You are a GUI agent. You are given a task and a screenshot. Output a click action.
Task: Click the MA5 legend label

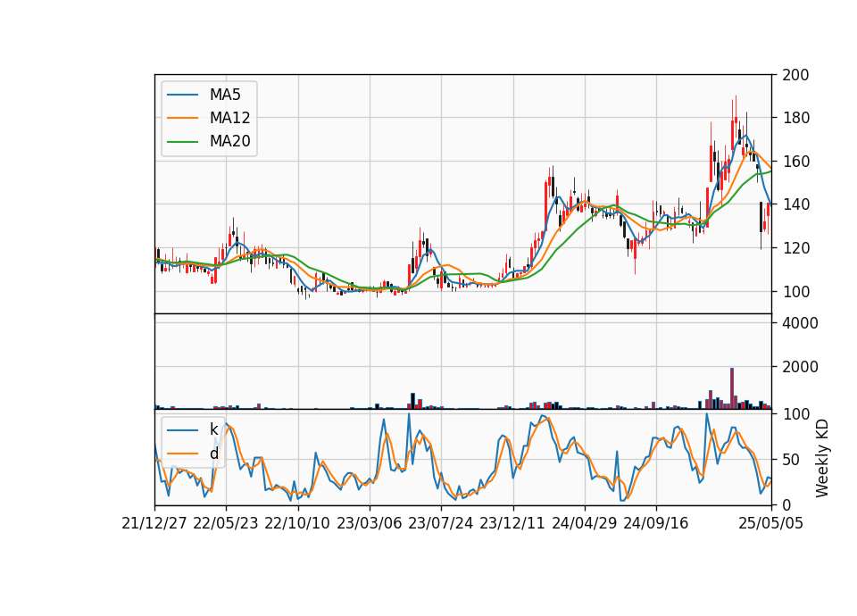pyautogui.click(x=225, y=95)
